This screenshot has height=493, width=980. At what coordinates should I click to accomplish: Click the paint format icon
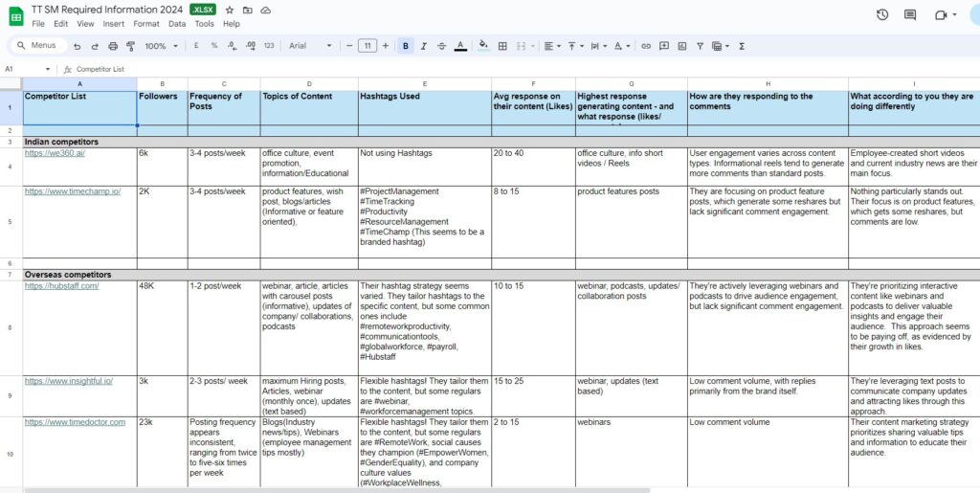(x=130, y=46)
